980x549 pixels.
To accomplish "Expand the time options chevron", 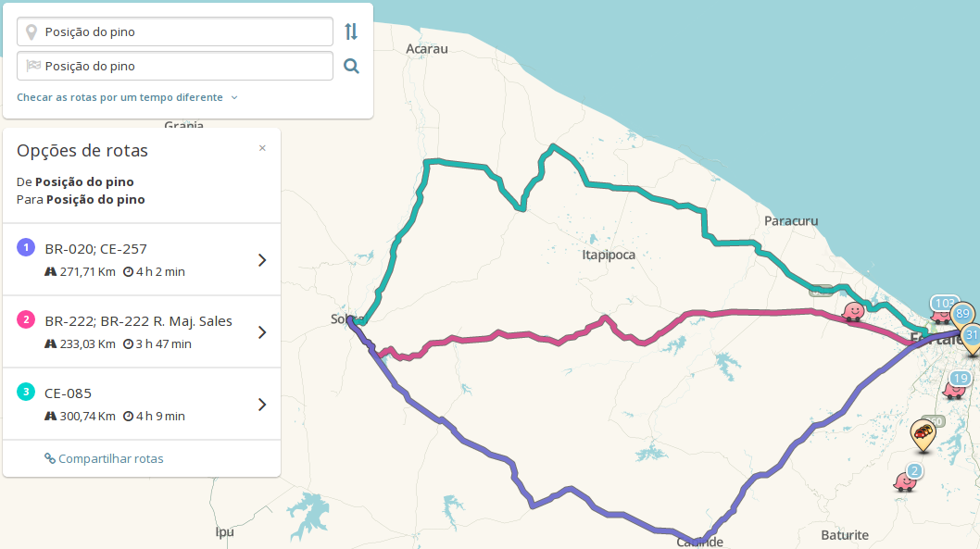I will (x=234, y=97).
